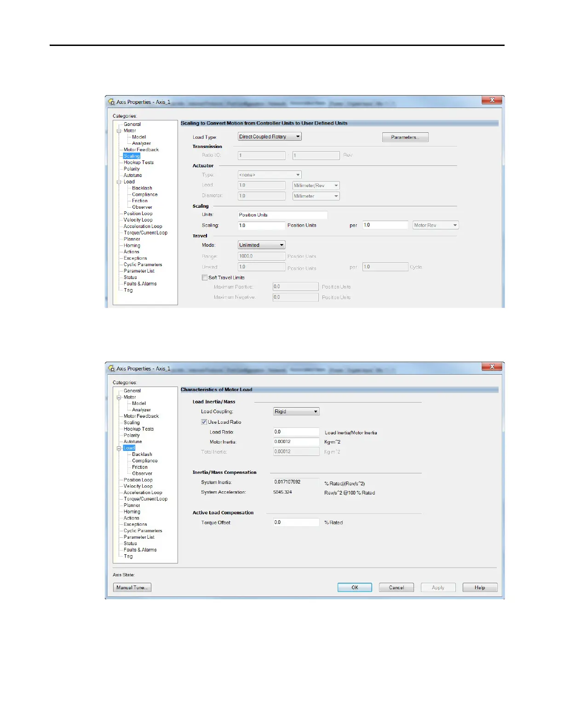
Task: Collapse the Motor node in the top window tree
Action: [x=119, y=131]
